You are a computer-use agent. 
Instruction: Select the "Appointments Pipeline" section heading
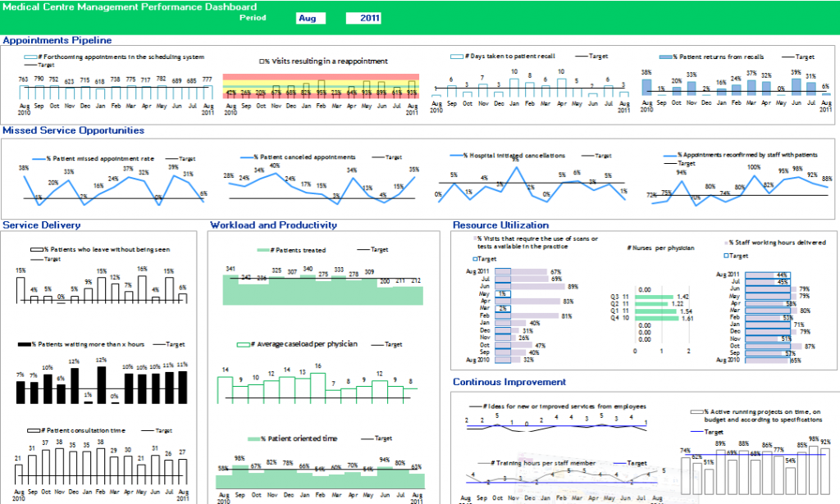click(x=57, y=40)
